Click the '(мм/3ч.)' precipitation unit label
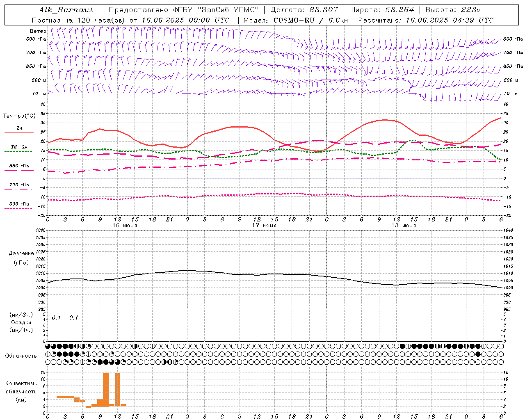The width and height of the screenshot is (525, 420). pos(21,315)
